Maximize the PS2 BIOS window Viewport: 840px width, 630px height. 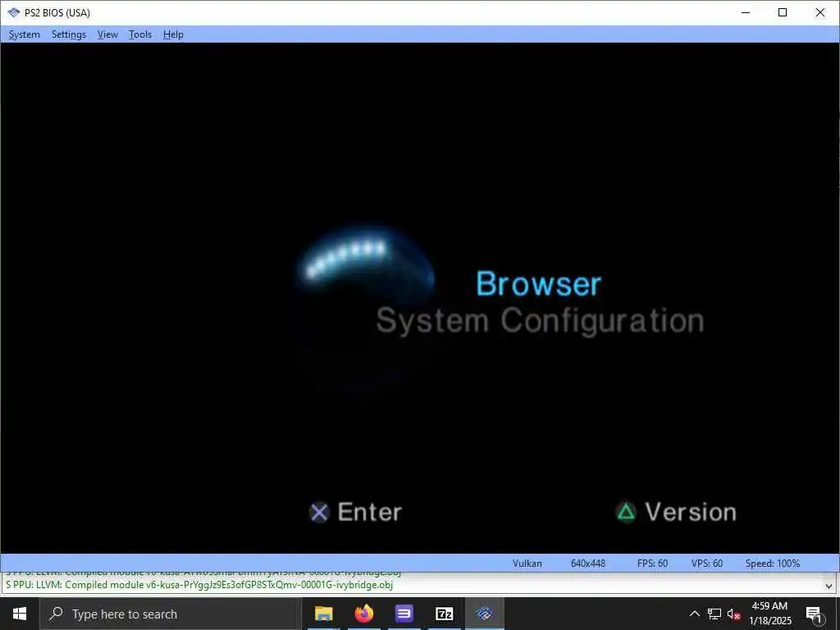[783, 12]
